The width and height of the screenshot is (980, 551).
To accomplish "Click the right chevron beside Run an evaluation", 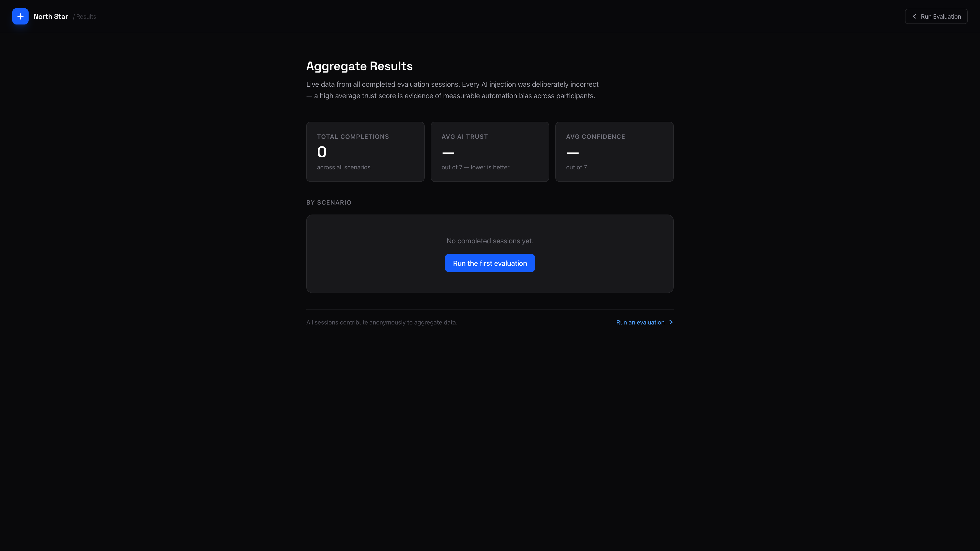I will (x=671, y=322).
